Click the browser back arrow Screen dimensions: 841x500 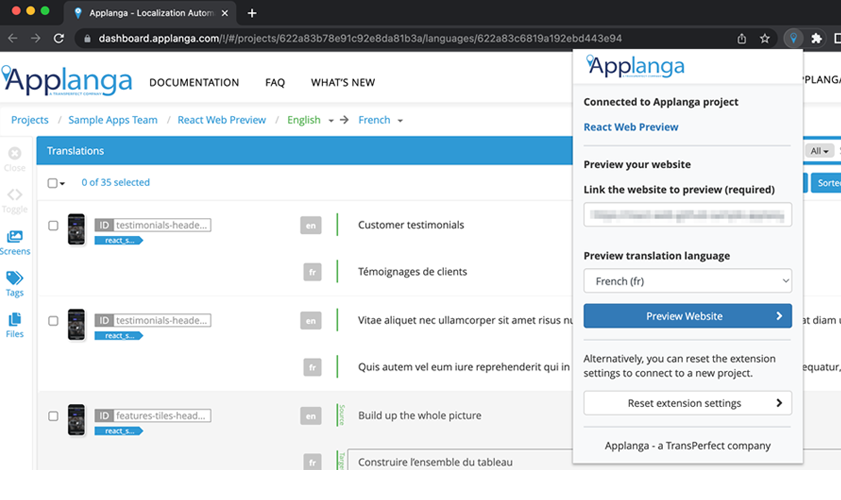pyautogui.click(x=13, y=38)
